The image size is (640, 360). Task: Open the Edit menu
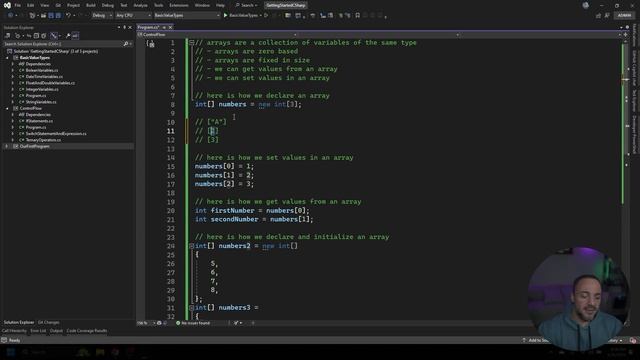click(x=31, y=5)
